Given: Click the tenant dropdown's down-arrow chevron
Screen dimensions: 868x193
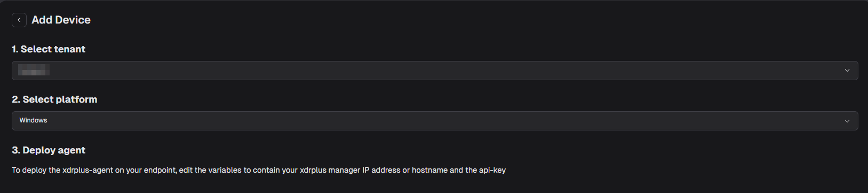Looking at the screenshot, I should click(847, 71).
